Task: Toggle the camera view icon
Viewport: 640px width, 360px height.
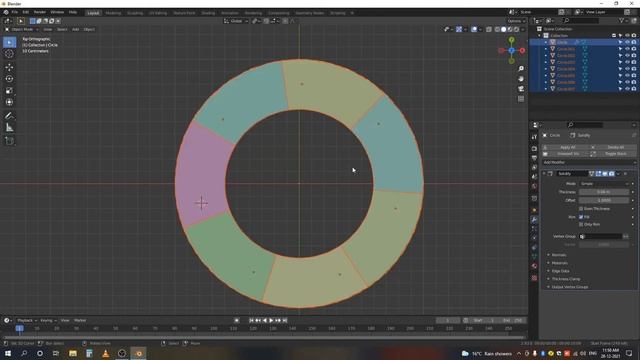Action: click(521, 89)
